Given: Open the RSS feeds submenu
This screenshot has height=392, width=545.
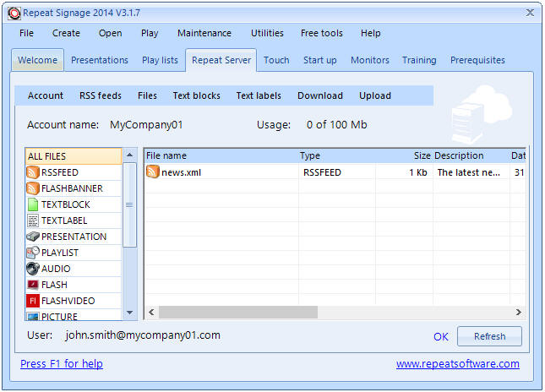Looking at the screenshot, I should [101, 95].
